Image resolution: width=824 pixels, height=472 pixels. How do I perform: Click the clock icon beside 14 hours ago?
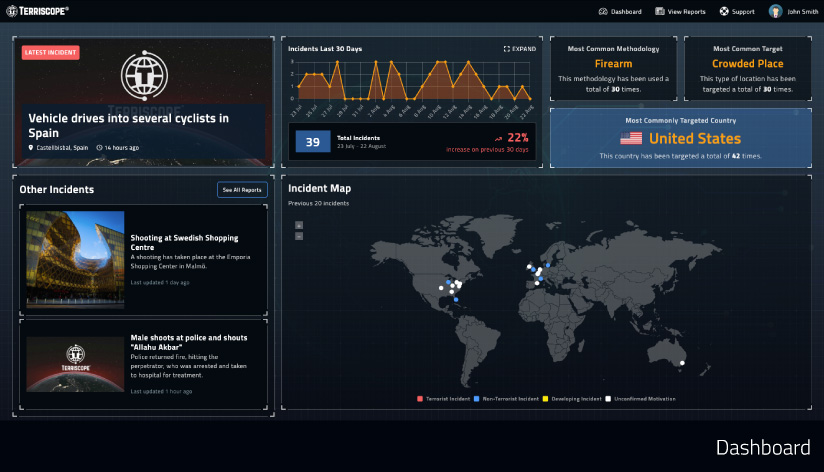(x=99, y=148)
